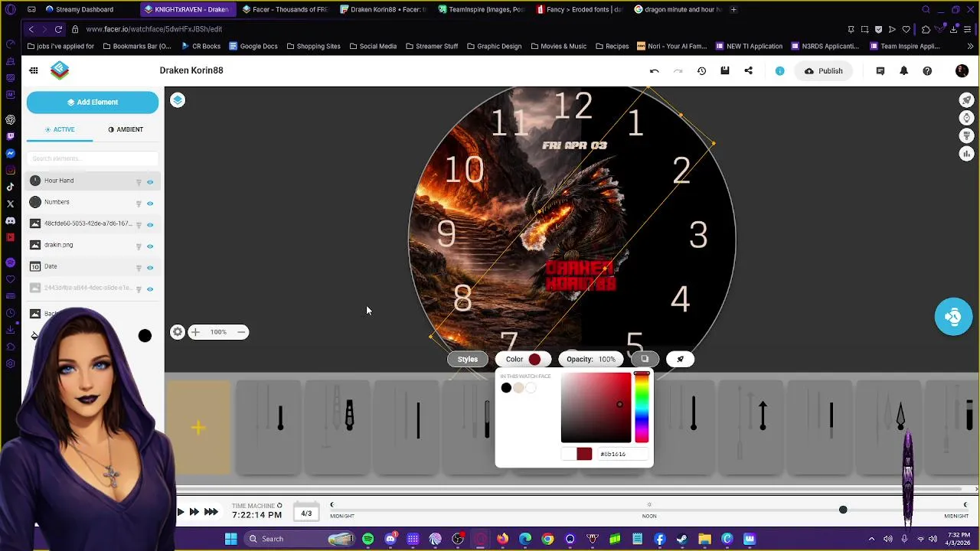This screenshot has height=551, width=980.
Task: Open the TeamInspire browser tab
Action: [485, 9]
